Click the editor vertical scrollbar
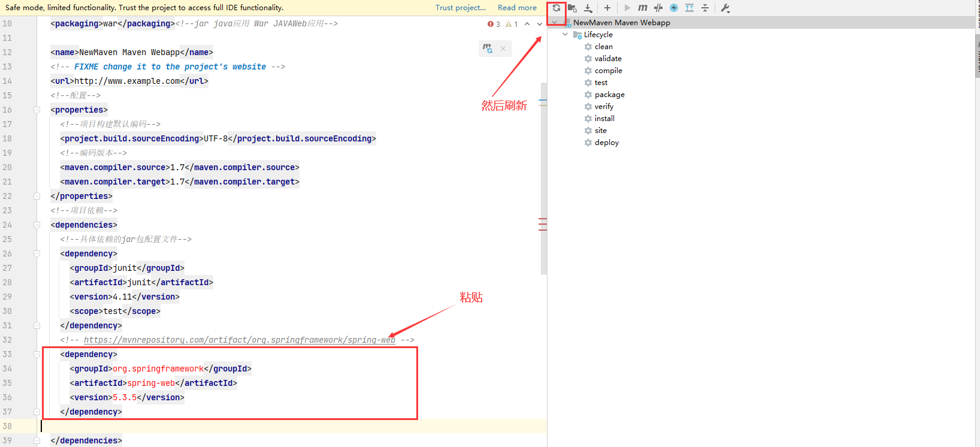The height and width of the screenshot is (447, 980). click(x=544, y=178)
